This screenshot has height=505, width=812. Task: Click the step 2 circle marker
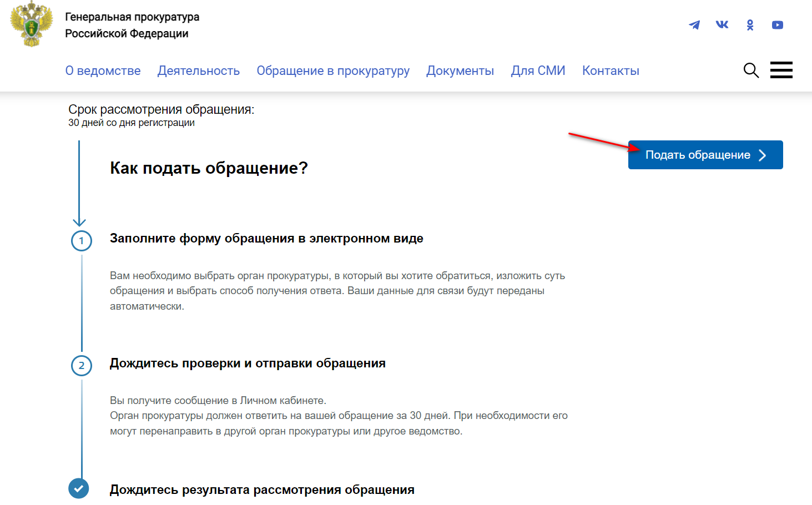point(82,366)
